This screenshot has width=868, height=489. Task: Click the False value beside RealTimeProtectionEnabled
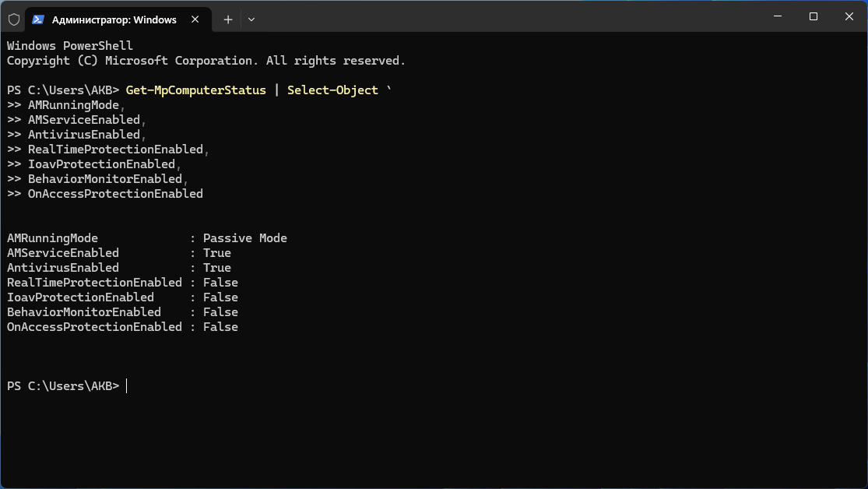(220, 283)
